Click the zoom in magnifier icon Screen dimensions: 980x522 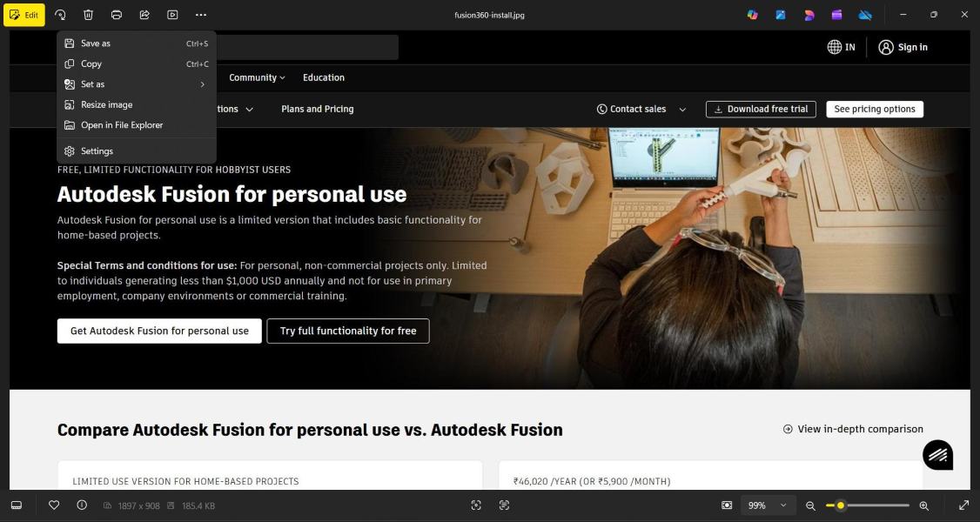pos(923,505)
